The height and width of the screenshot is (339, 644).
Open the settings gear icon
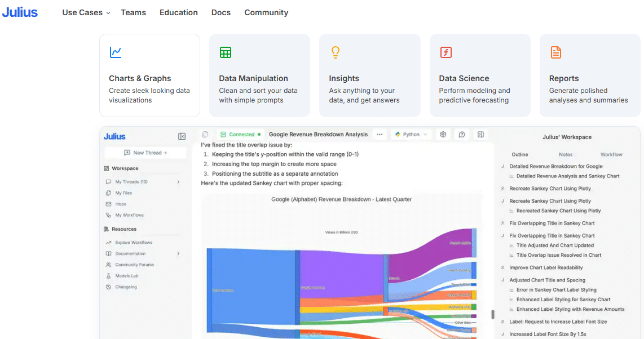tap(443, 135)
